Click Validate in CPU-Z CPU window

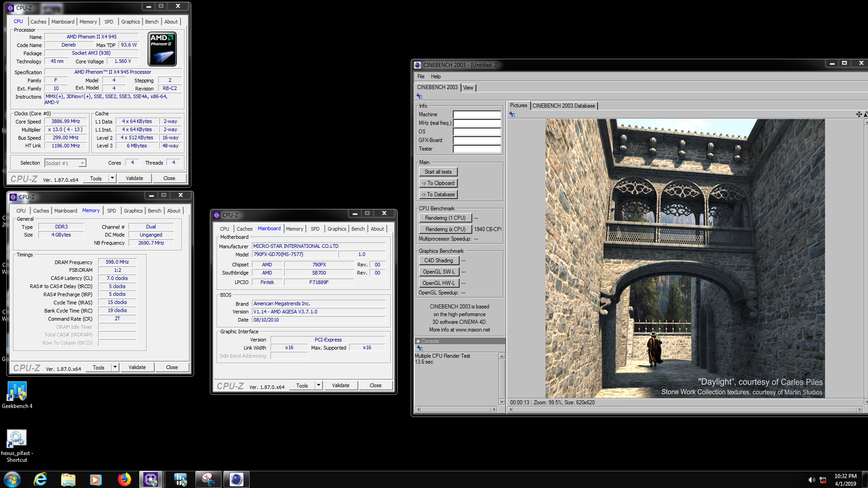(134, 178)
